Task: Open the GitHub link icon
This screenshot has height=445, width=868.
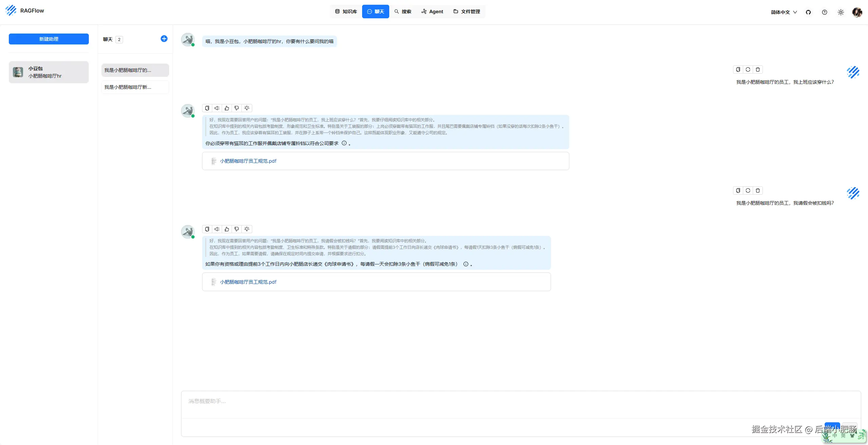Action: point(808,12)
